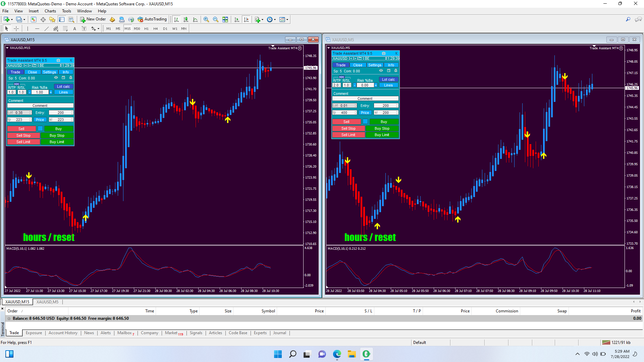Click the Comment field in M5 panel
The image size is (644, 362).
coord(365,99)
